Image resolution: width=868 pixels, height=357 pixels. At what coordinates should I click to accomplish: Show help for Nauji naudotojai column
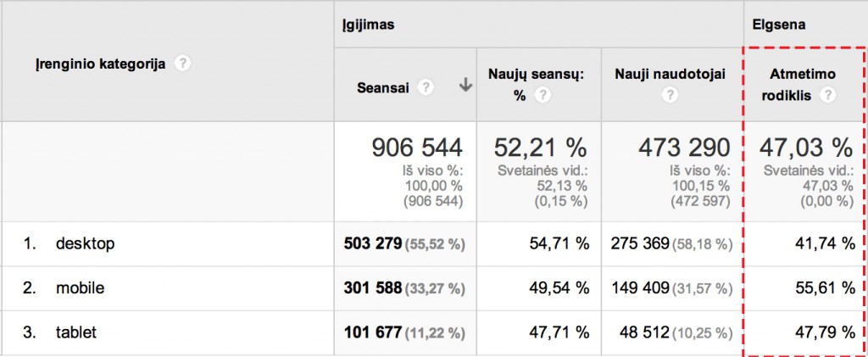pyautogui.click(x=670, y=96)
